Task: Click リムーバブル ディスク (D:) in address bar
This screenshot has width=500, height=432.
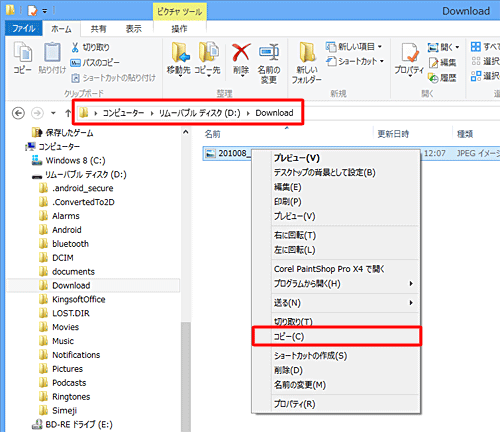Action: tap(199, 113)
